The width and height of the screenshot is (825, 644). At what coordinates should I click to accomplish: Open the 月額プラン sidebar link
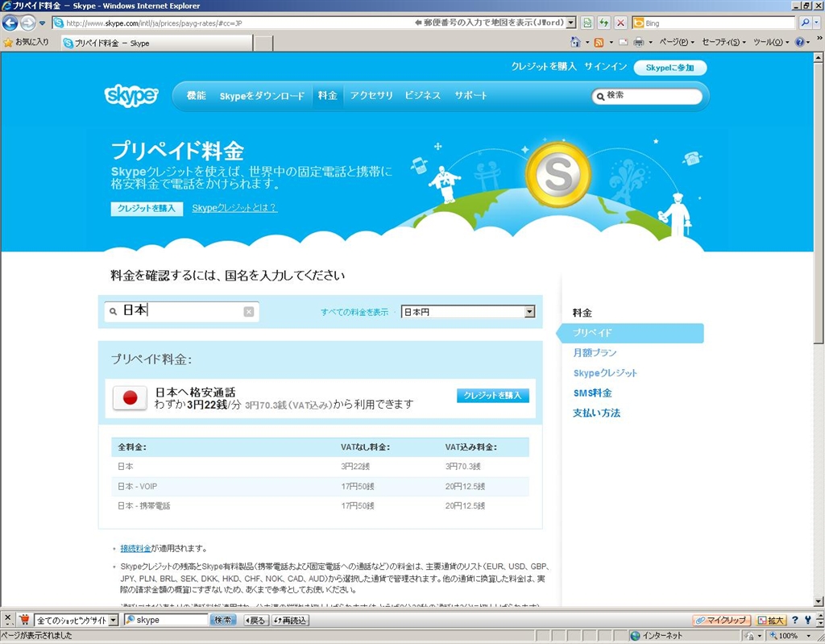click(x=595, y=353)
